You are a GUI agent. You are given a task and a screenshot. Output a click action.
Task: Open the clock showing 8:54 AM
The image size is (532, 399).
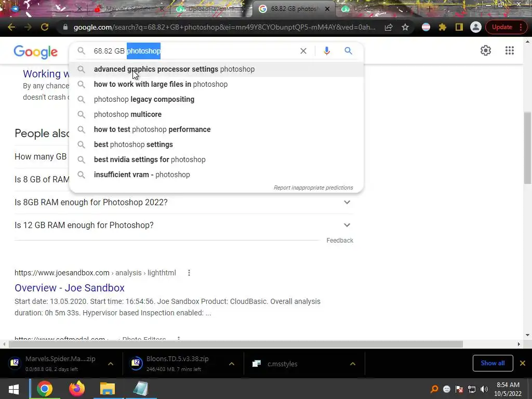point(508,389)
